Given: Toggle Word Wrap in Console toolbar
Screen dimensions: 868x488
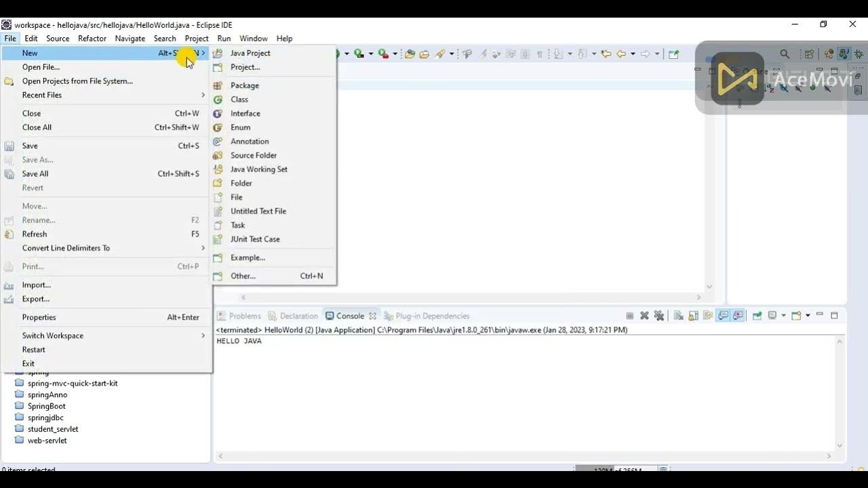Looking at the screenshot, I should (x=708, y=316).
